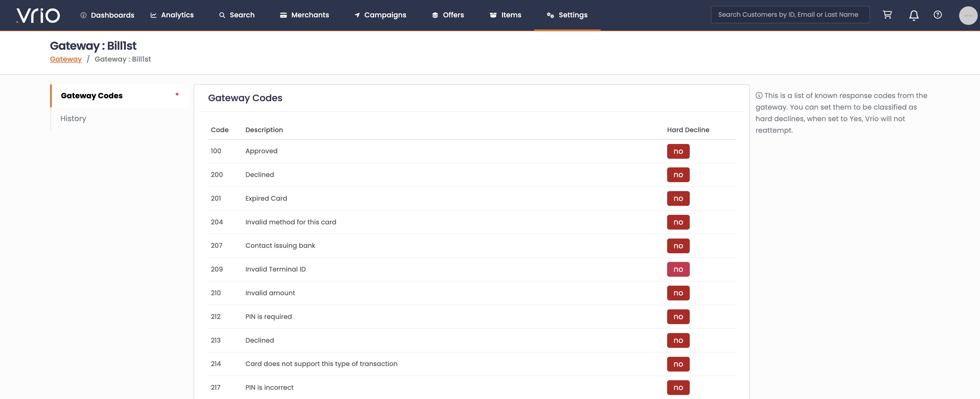Screen dimensions: 980x399
Task: Open the Dashboards menu
Action: (107, 15)
